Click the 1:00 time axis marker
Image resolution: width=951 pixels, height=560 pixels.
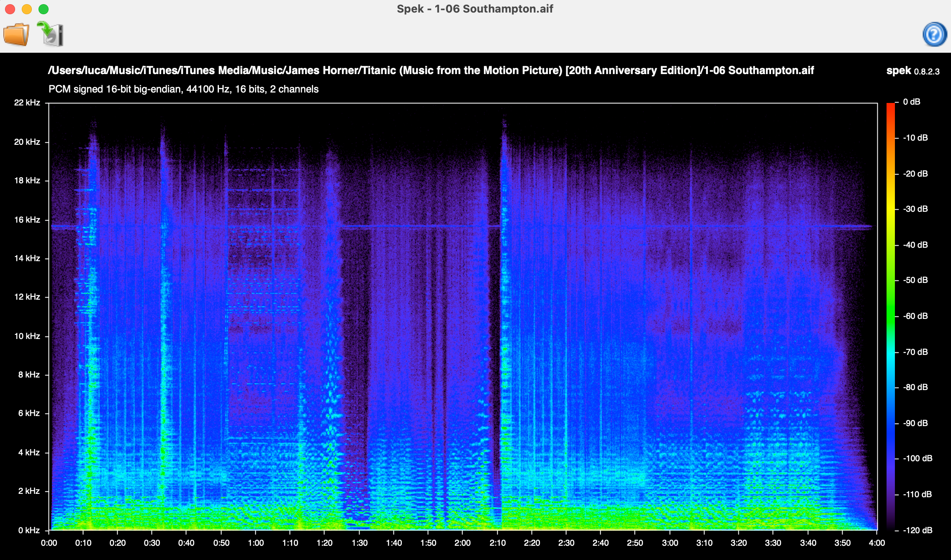pos(256,543)
